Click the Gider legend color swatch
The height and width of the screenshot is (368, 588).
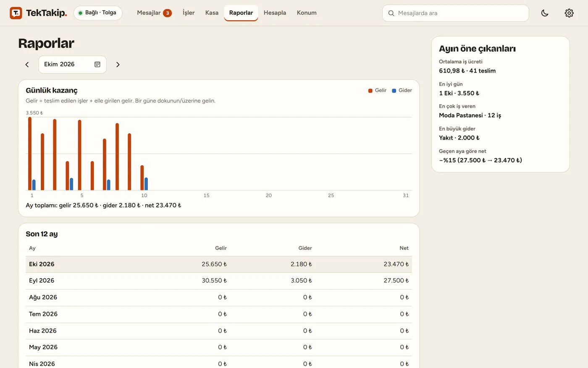[394, 91]
